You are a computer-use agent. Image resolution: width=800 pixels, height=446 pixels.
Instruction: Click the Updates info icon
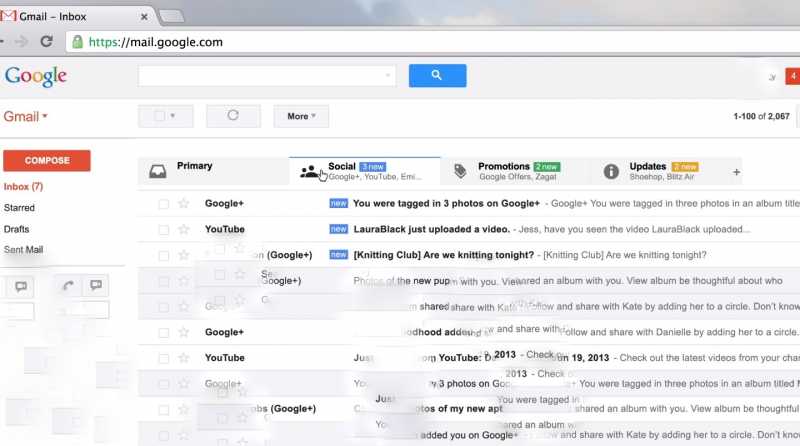tap(611, 171)
